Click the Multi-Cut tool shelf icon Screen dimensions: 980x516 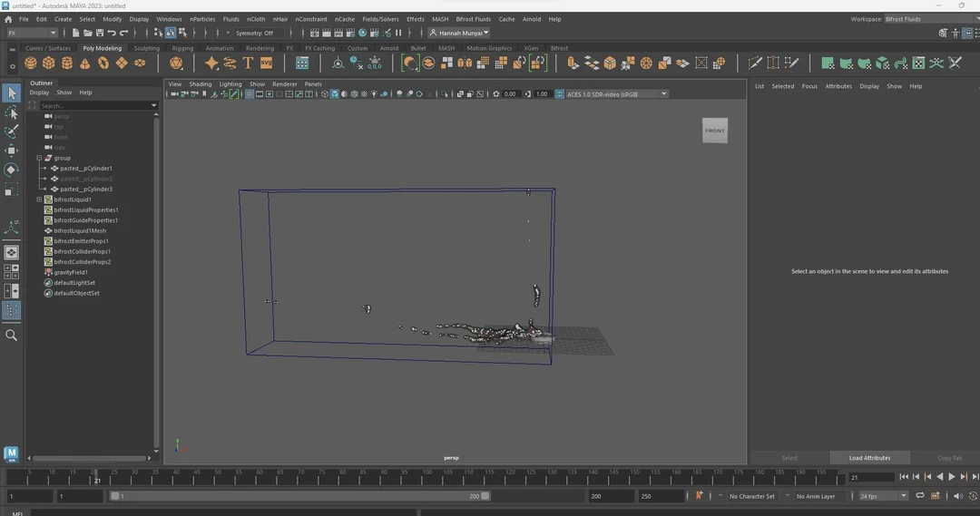(x=755, y=63)
